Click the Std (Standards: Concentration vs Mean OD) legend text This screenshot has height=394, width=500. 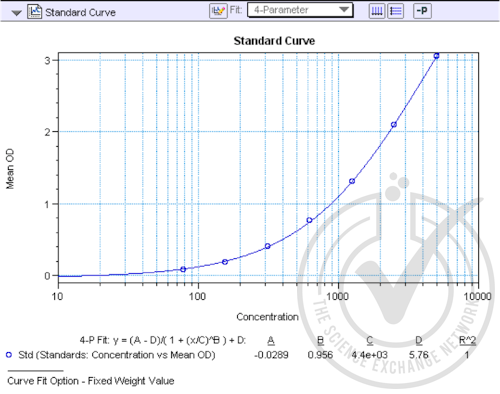tap(117, 355)
